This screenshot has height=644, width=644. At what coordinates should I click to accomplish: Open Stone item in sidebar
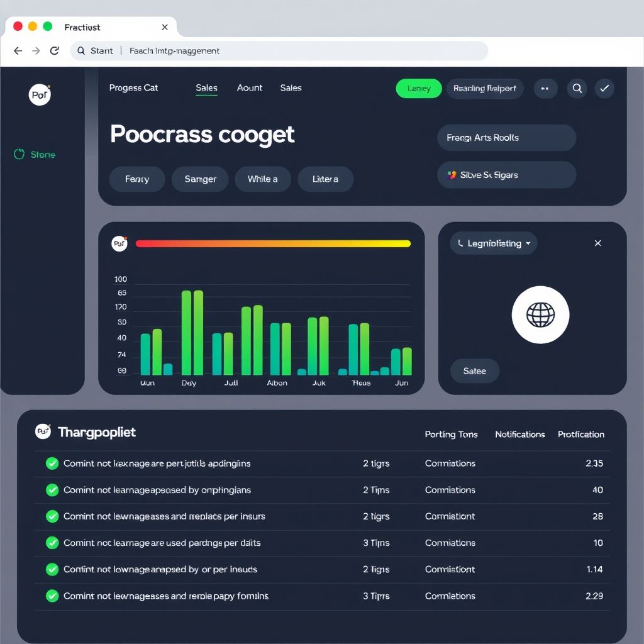click(x=35, y=155)
